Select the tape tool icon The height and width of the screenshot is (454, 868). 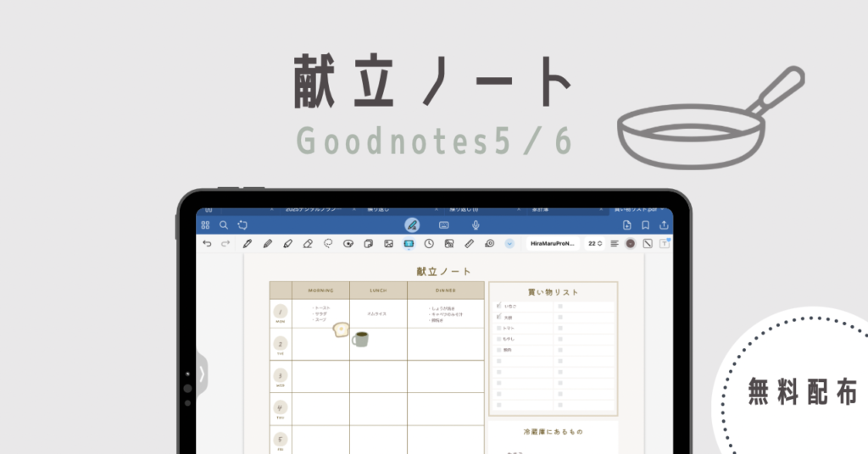click(x=489, y=243)
